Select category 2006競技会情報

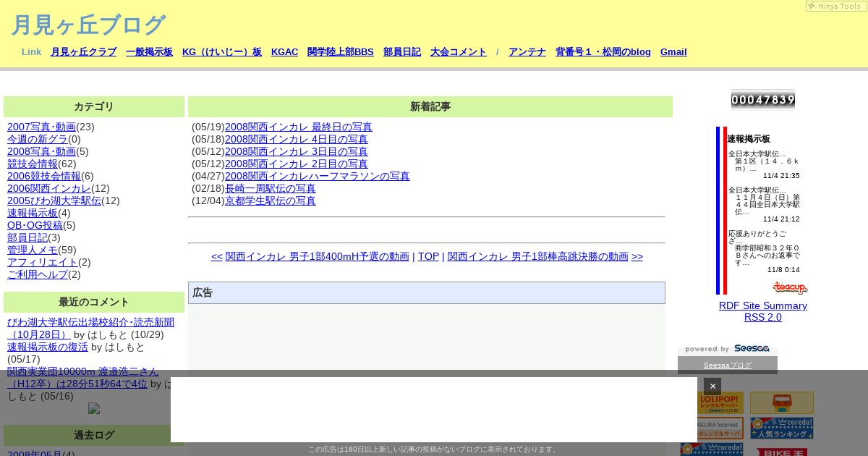44,176
